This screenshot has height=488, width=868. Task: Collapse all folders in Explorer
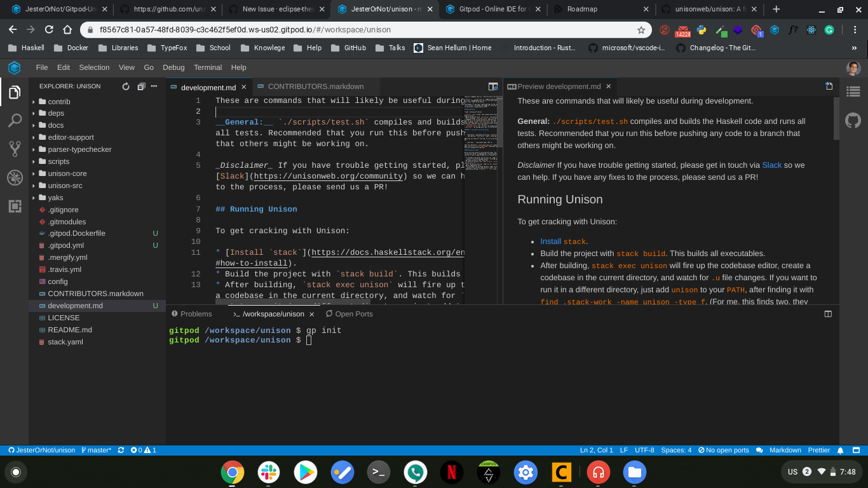click(141, 86)
